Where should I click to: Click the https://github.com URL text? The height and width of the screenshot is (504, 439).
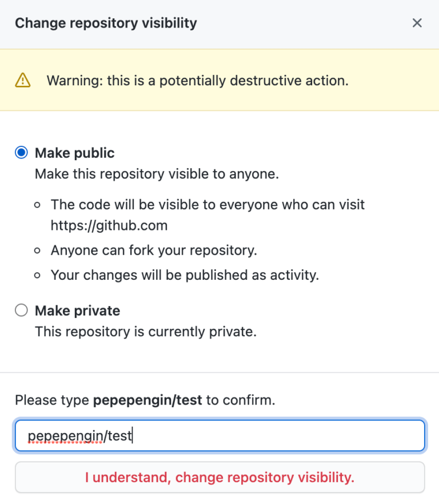(109, 225)
